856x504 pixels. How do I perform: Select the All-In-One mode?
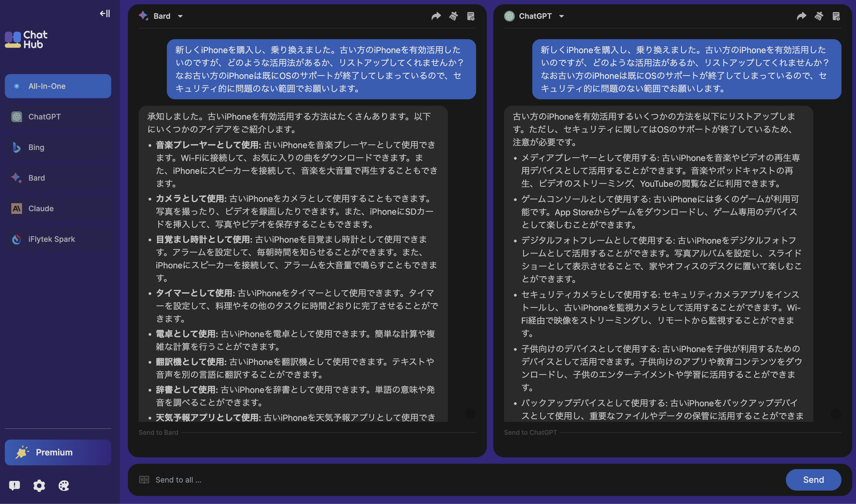58,86
